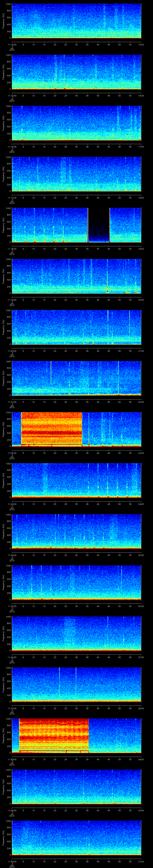Click the 11:19:00 start time label
Image resolution: width=153 pixels, height=868 pixels.
[12, 300]
